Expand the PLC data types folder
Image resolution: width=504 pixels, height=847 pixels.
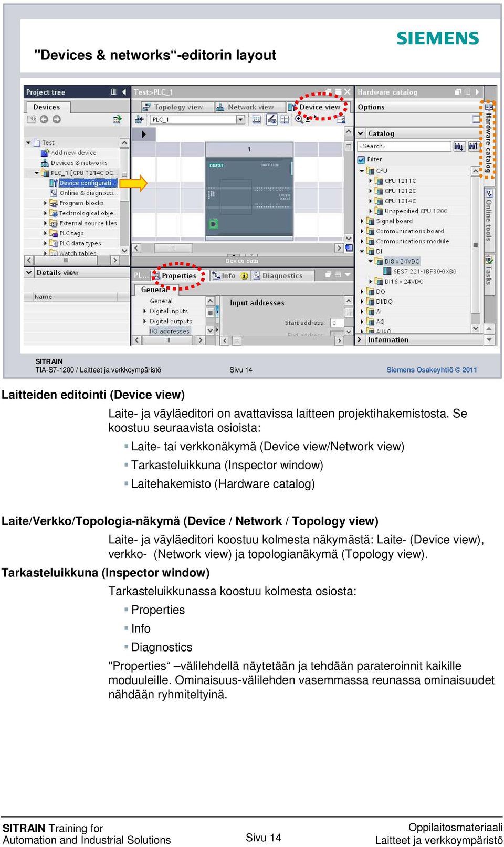tap(45, 243)
